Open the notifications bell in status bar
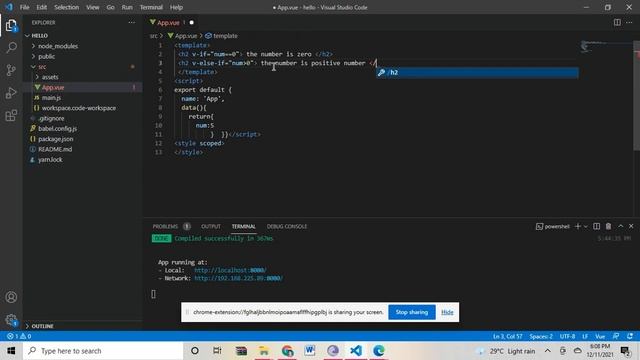640x360 pixels. (630, 336)
